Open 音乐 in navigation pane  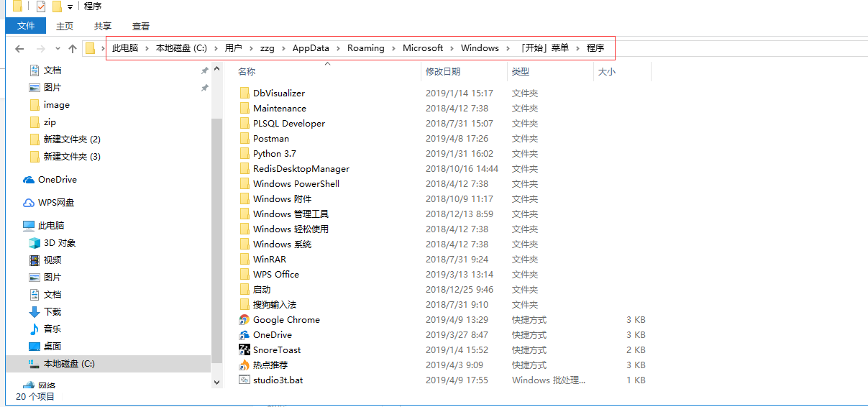[x=52, y=329]
